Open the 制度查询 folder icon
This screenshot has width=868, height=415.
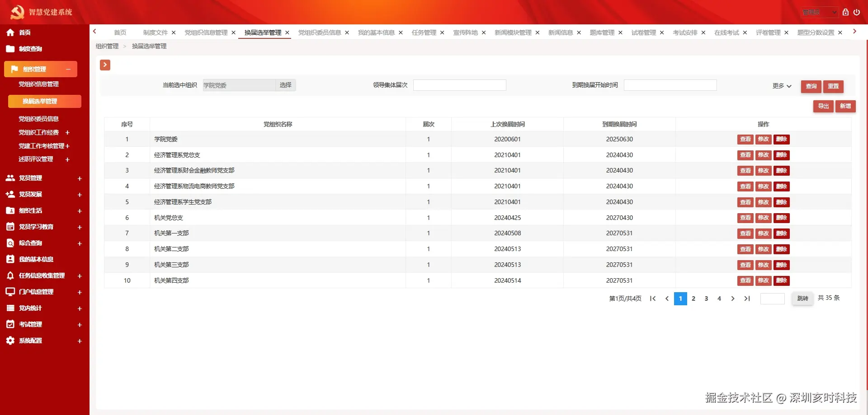point(10,49)
